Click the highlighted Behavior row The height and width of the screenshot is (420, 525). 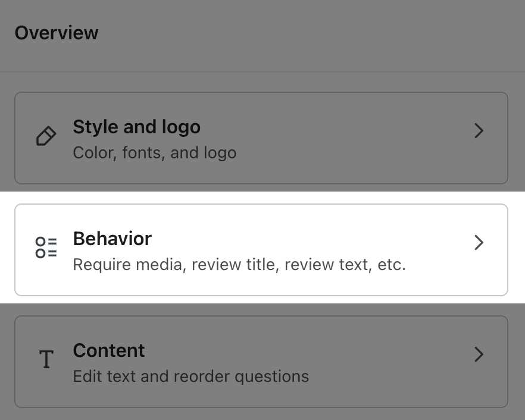(262, 249)
